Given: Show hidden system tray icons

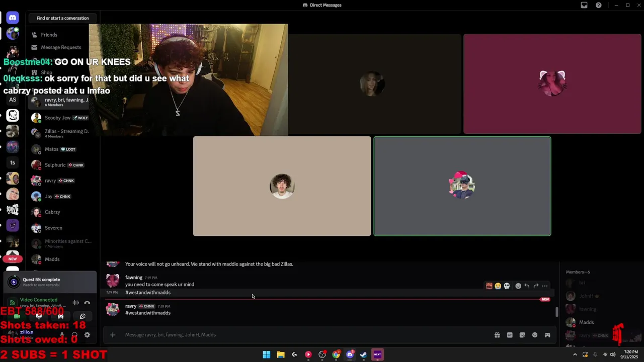Looking at the screenshot, I should pos(575,354).
